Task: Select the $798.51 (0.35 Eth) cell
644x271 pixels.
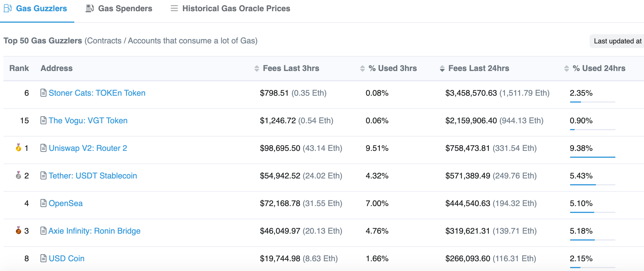Action: tap(293, 93)
